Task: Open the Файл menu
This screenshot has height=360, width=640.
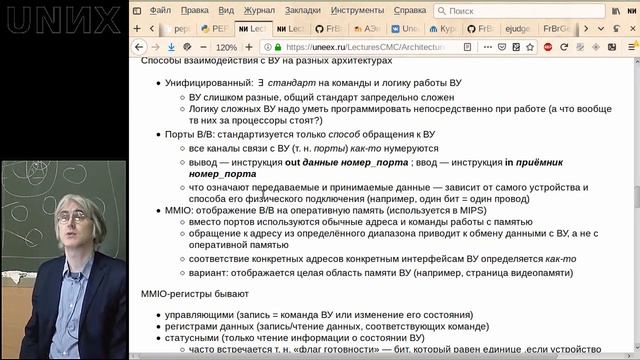Action: pyautogui.click(x=160, y=10)
